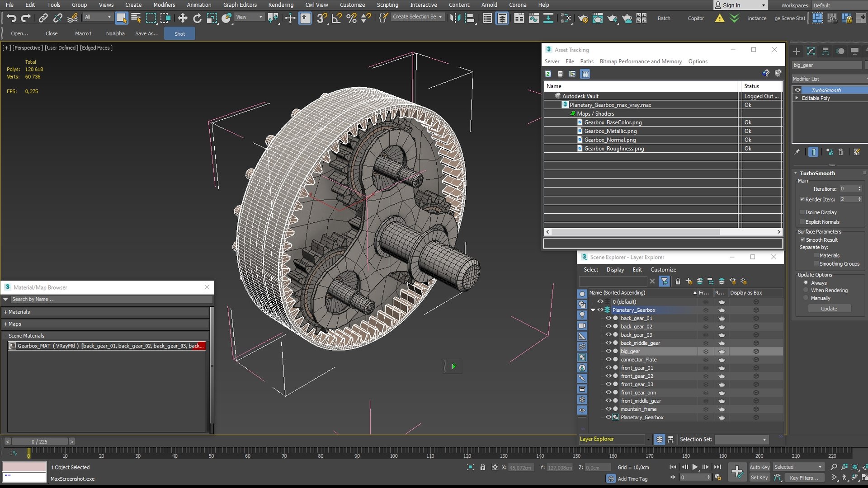Image resolution: width=868 pixels, height=488 pixels.
Task: Expand the Materials group in Material Browser
Action: [x=5, y=312]
